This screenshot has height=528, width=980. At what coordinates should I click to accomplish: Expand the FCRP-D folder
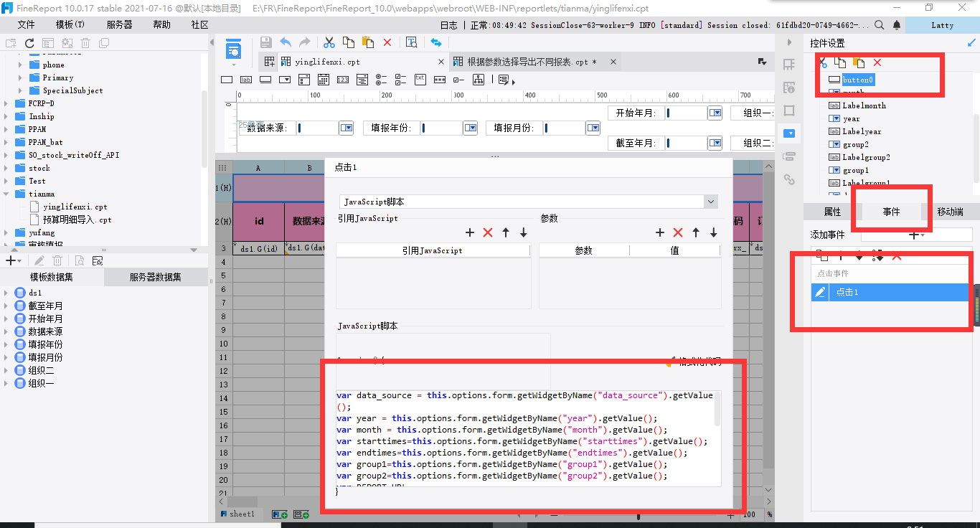(7, 103)
